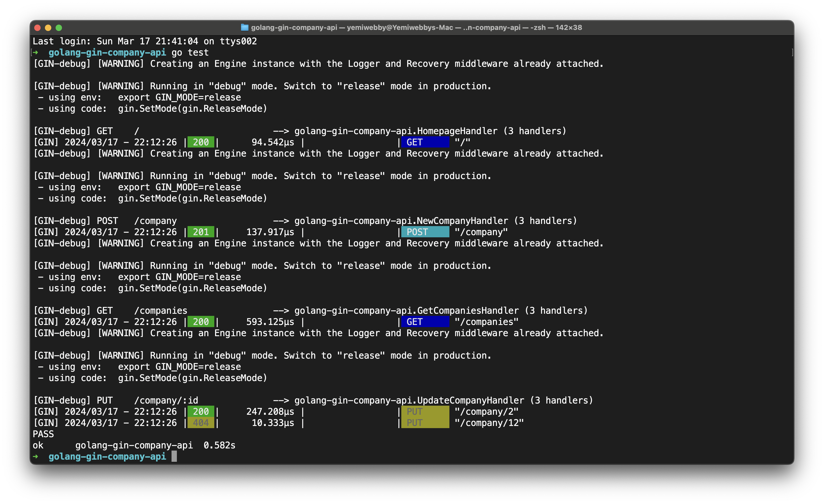
Task: Click the yellow PUT badge for "/company/2"
Action: (x=425, y=411)
